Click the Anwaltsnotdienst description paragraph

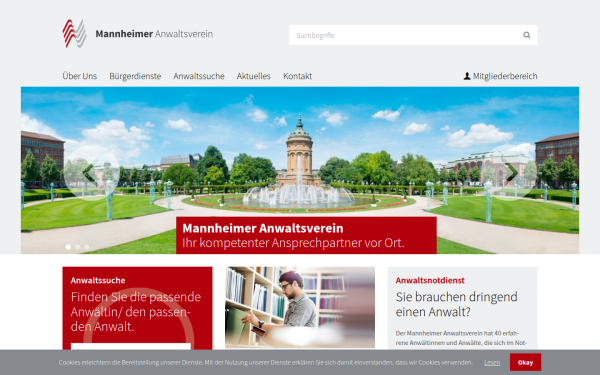[x=461, y=338]
